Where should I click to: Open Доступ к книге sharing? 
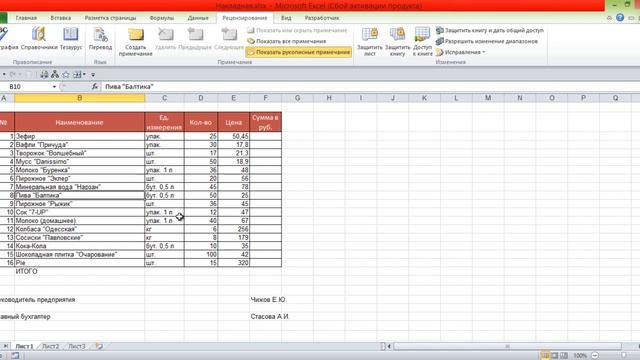click(422, 42)
